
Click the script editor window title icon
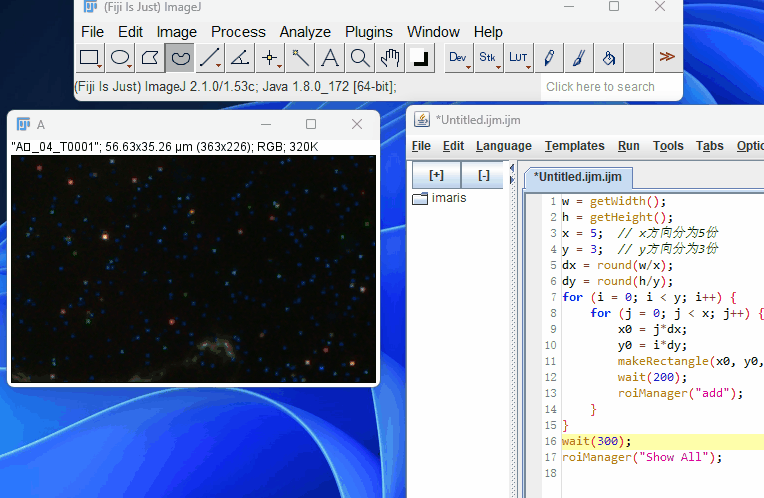click(x=422, y=119)
